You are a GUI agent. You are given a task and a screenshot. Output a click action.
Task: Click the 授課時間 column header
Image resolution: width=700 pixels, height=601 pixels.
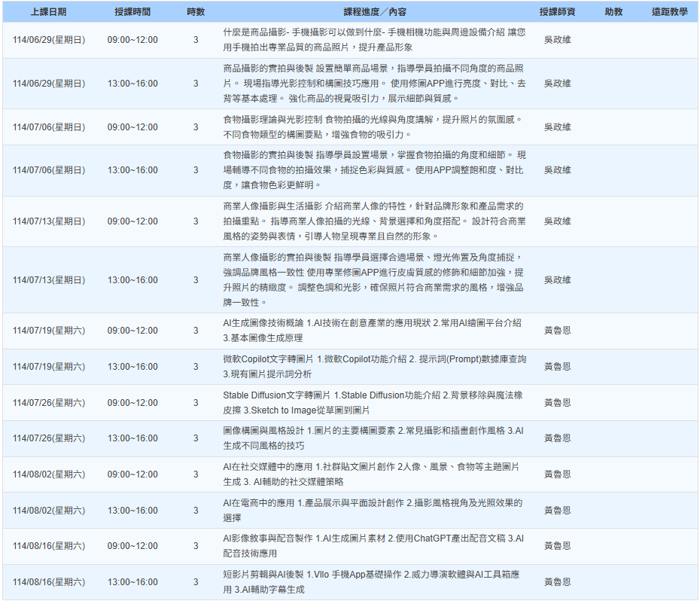132,12
